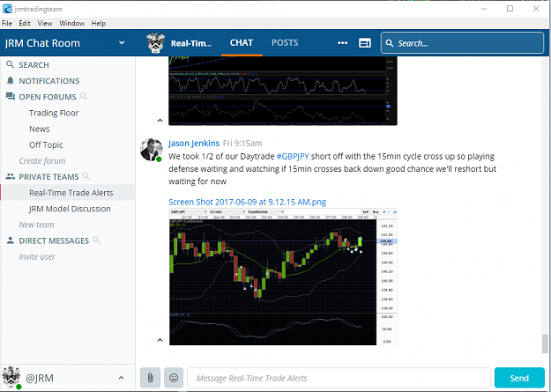Open the JRM Model Discussion team
Viewport: 551px width, 392px height.
click(68, 209)
